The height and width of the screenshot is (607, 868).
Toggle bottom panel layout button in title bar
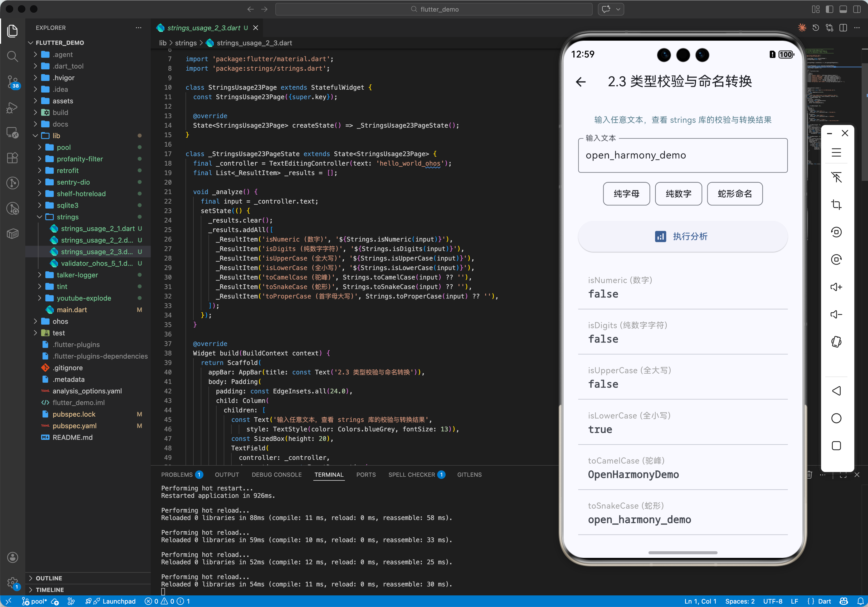click(x=843, y=9)
